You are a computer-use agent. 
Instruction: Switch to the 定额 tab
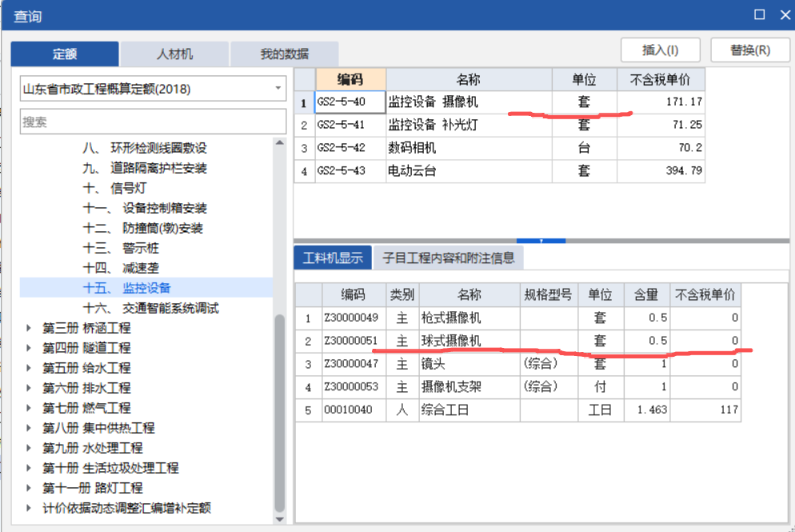65,54
